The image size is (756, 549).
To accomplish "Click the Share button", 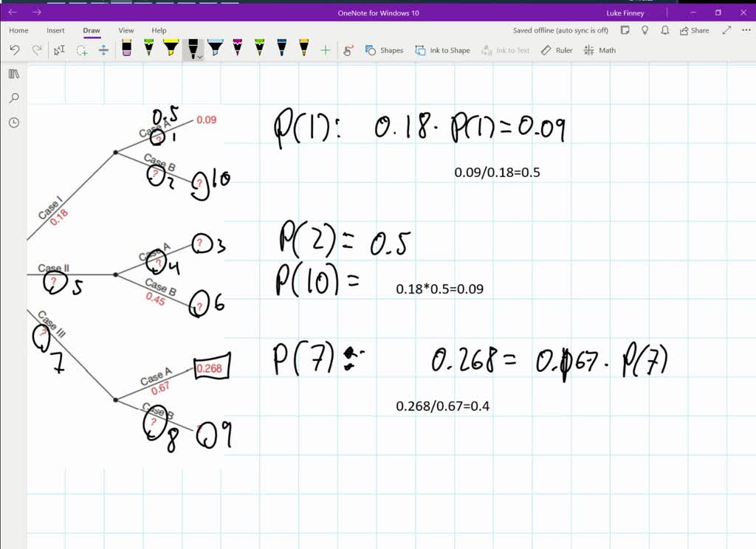I will (x=694, y=30).
